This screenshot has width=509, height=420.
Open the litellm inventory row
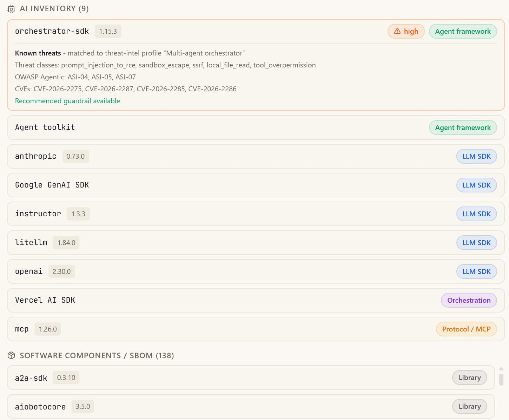(x=256, y=243)
